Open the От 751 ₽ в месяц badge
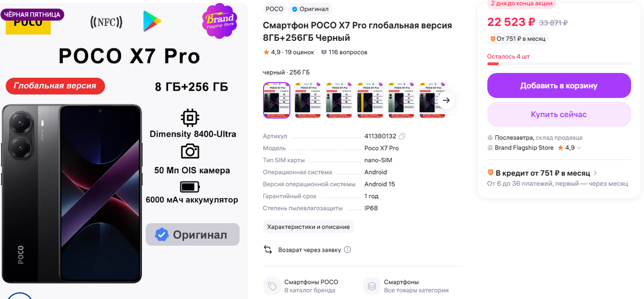644x299 pixels. (x=518, y=39)
